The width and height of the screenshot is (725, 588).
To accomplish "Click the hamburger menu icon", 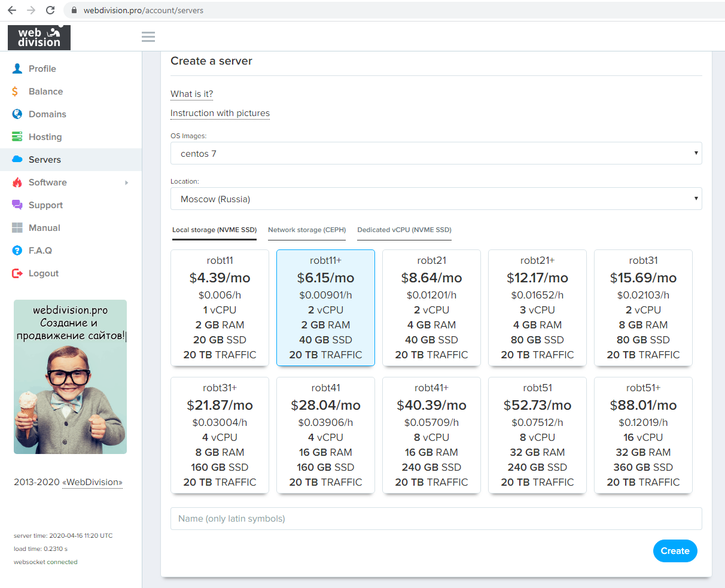I will pos(148,37).
